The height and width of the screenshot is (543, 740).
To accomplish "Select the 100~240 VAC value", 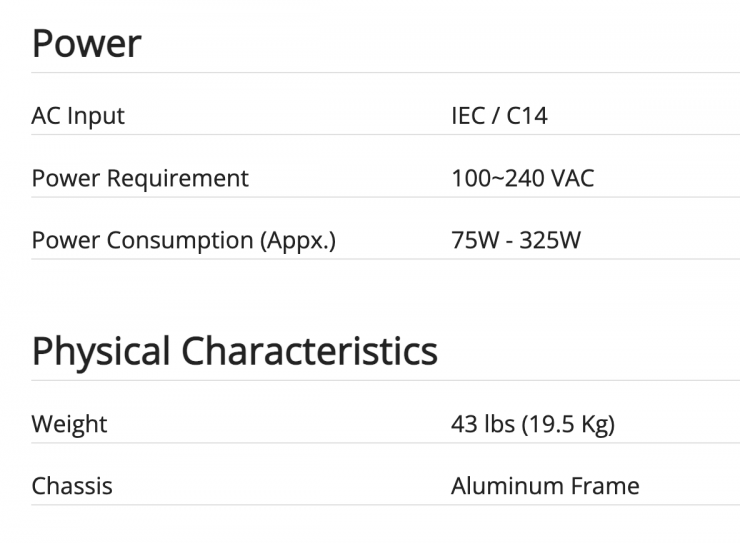I will tap(522, 179).
